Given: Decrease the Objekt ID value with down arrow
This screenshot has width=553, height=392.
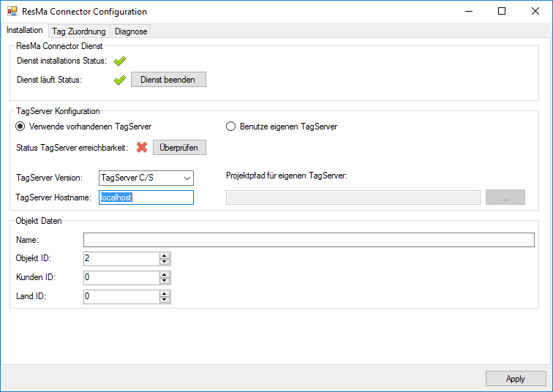Looking at the screenshot, I should (x=165, y=262).
